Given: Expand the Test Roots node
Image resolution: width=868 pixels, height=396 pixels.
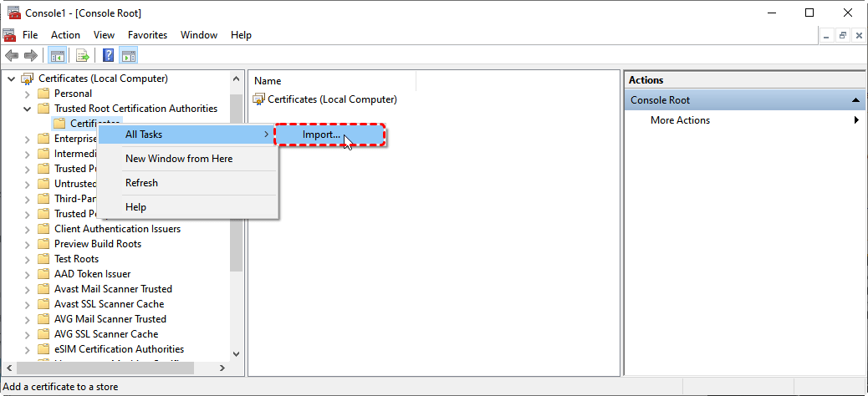Looking at the screenshot, I should [27, 259].
